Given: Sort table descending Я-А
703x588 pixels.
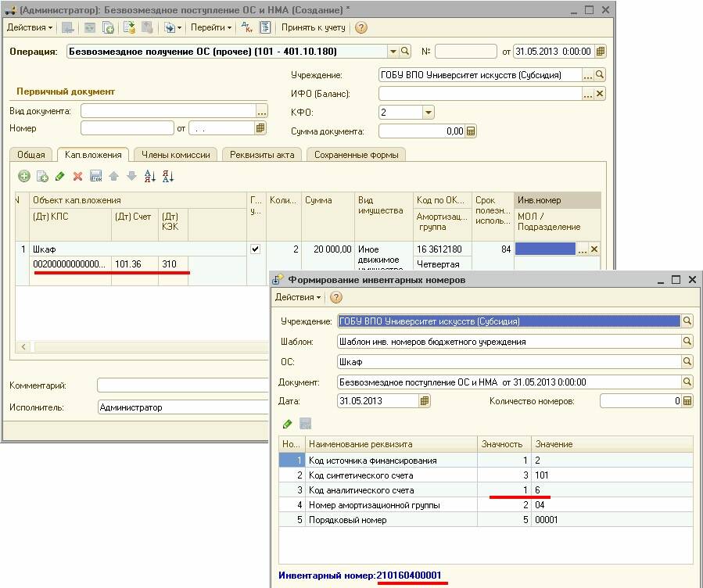Looking at the screenshot, I should (x=167, y=176).
